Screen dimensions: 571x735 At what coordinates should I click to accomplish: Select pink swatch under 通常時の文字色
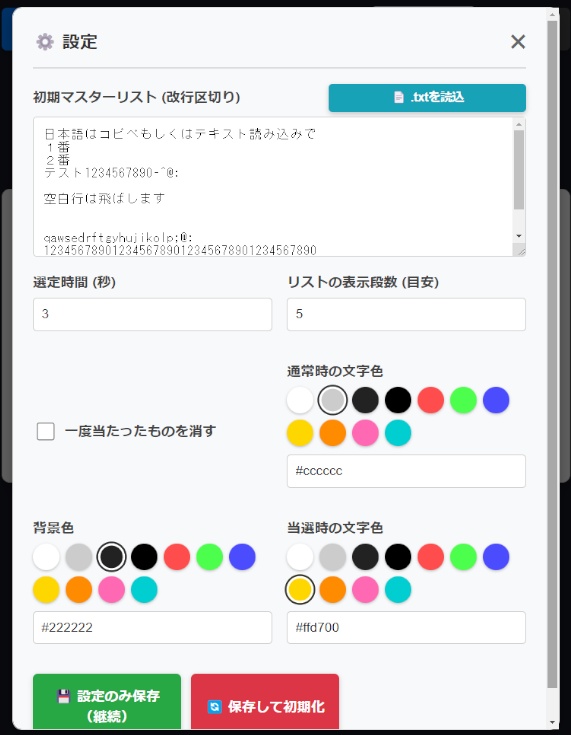[365, 433]
